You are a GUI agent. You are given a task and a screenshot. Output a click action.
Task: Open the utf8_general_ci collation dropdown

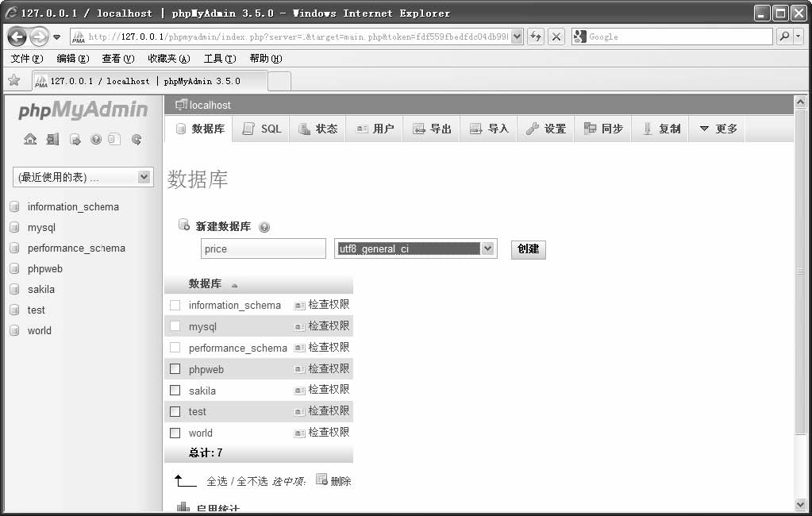416,248
